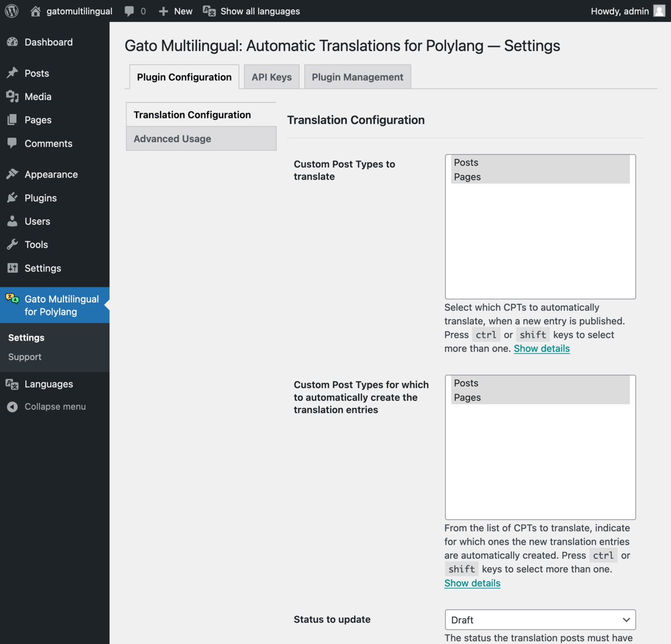The image size is (671, 644).
Task: Open the comments bubble icon in admin bar
Action: (129, 11)
